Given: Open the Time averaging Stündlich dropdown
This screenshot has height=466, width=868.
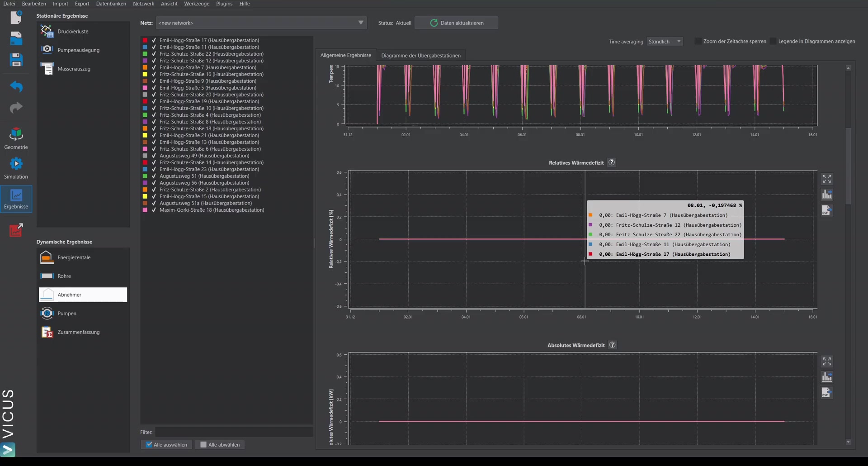Looking at the screenshot, I should coord(665,41).
